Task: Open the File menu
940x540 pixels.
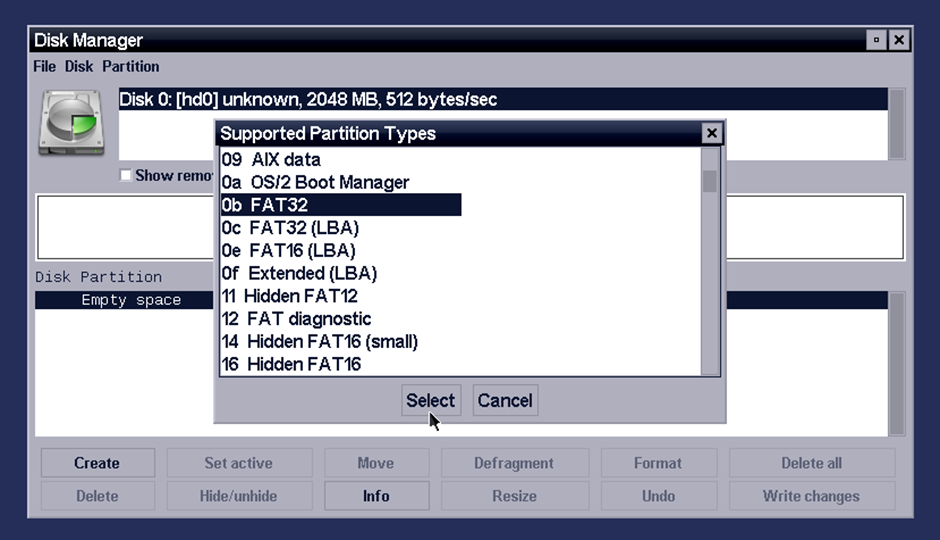Action: pos(44,66)
